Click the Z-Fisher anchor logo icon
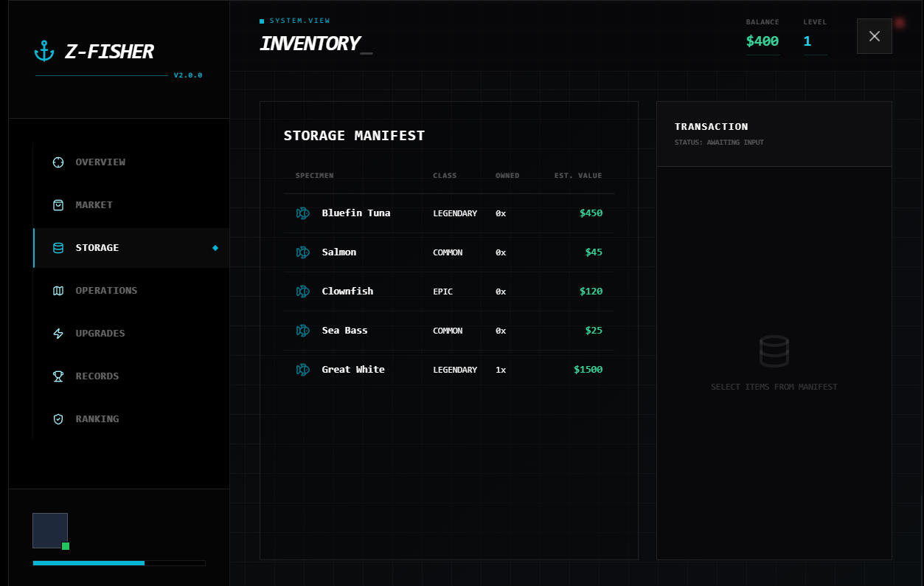This screenshot has width=924, height=586. [45, 52]
